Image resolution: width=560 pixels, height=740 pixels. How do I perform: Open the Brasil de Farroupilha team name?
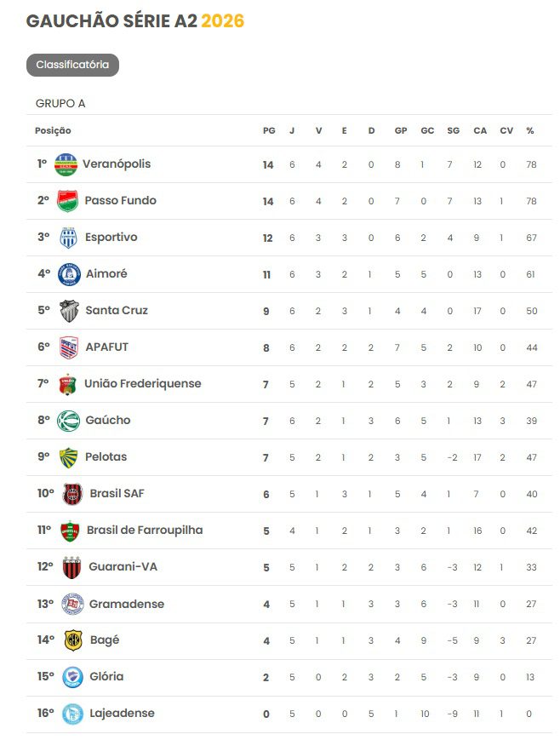(x=145, y=530)
